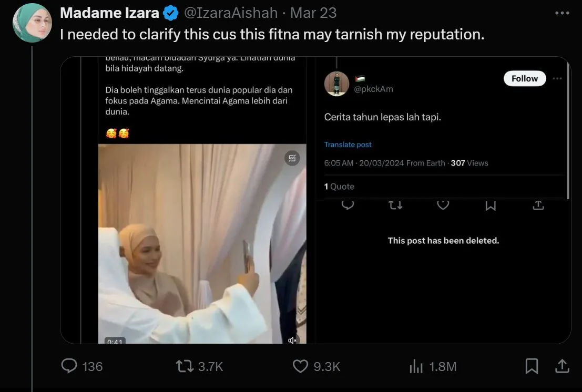This screenshot has height=392, width=582.
Task: Open Madame Izara's profile picture
Action: tap(32, 23)
